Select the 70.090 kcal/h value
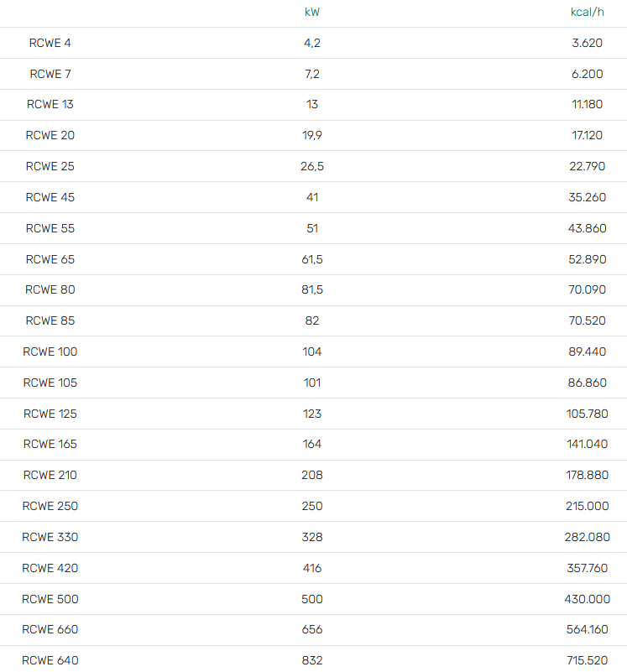This screenshot has width=627, height=672. [587, 290]
